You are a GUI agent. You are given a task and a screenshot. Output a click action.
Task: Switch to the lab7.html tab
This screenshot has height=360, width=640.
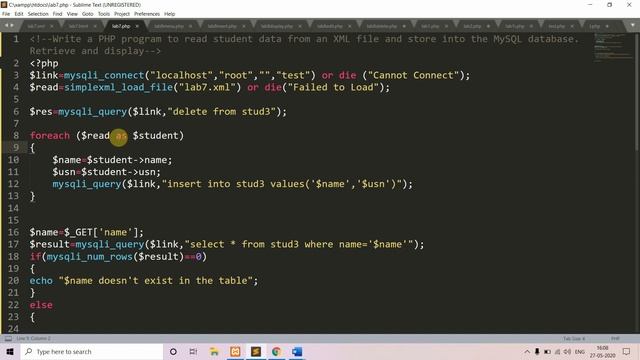pos(78,26)
